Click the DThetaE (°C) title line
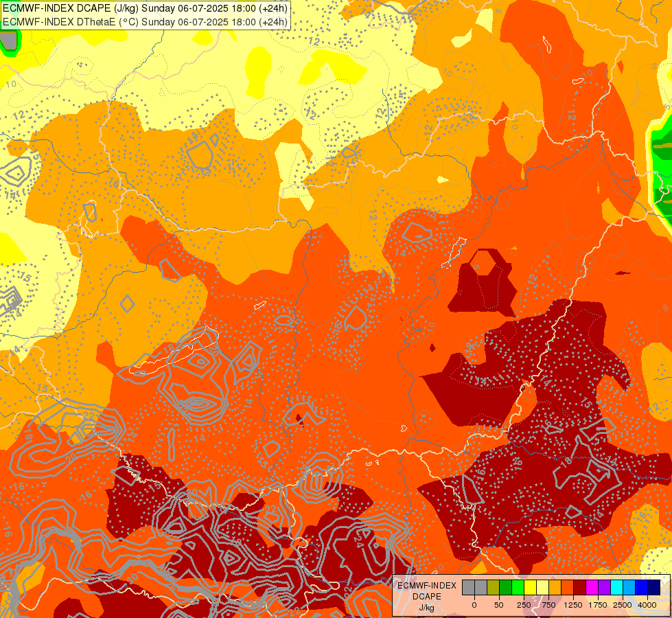 tap(145, 22)
